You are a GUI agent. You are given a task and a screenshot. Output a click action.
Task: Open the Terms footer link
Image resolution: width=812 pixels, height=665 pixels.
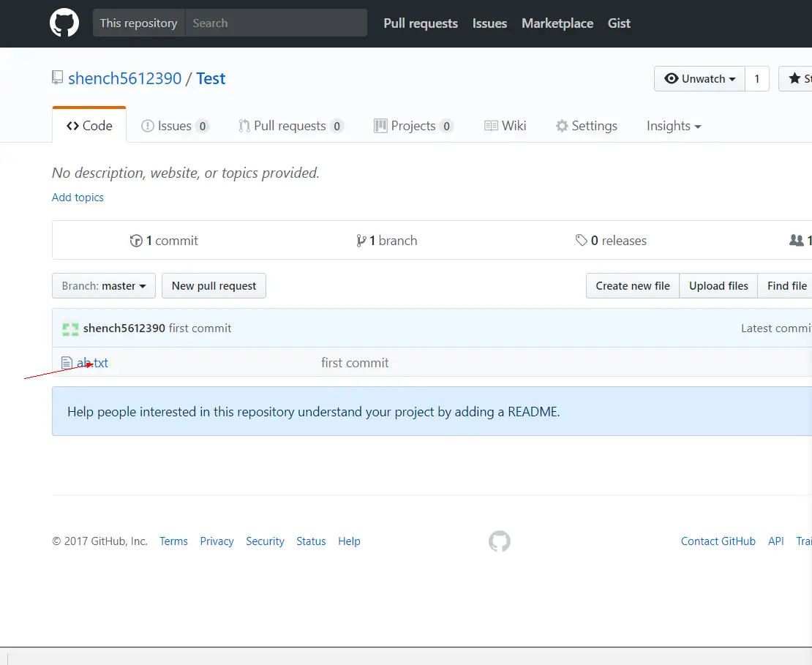tap(173, 541)
